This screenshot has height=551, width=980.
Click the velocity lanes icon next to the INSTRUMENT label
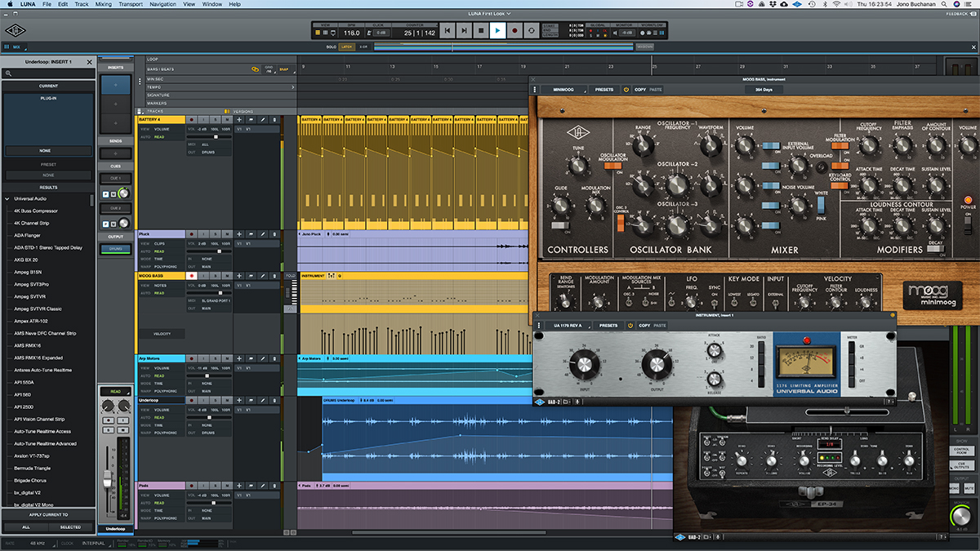click(x=332, y=276)
